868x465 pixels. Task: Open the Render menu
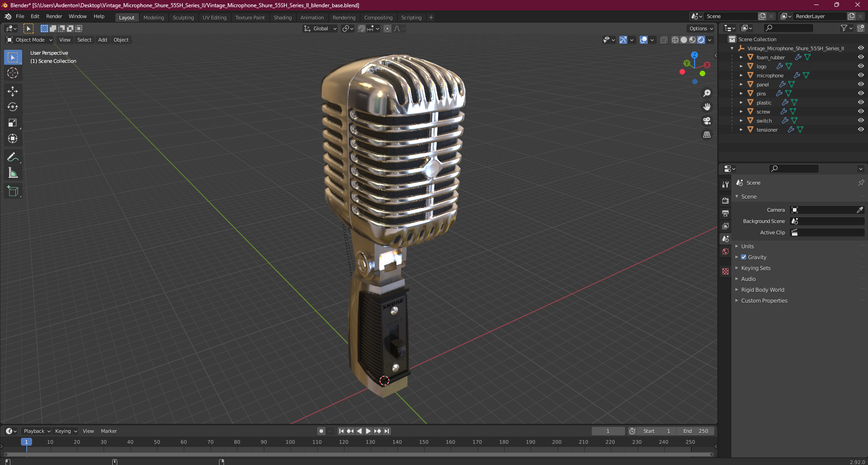[54, 16]
